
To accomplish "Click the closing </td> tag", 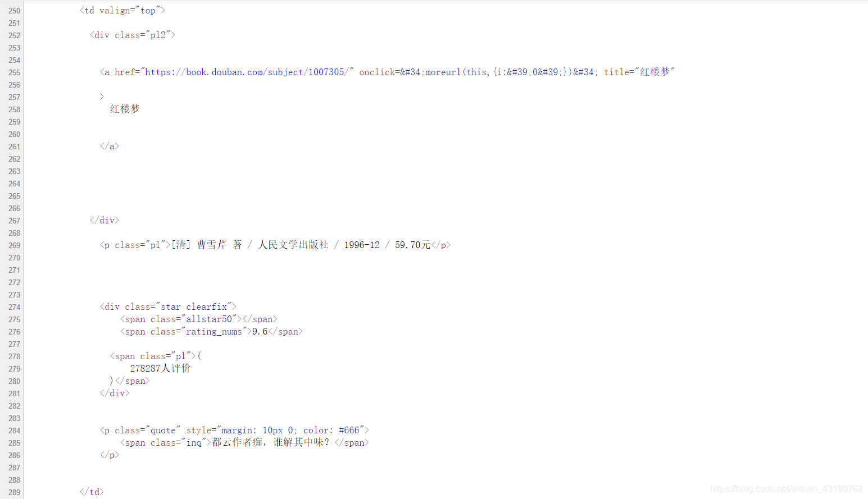I will point(92,492).
